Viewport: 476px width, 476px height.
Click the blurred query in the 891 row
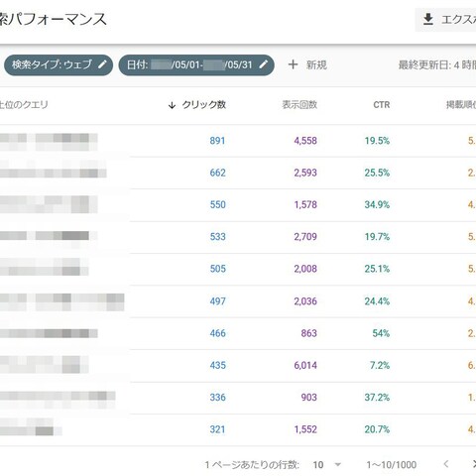49,142
